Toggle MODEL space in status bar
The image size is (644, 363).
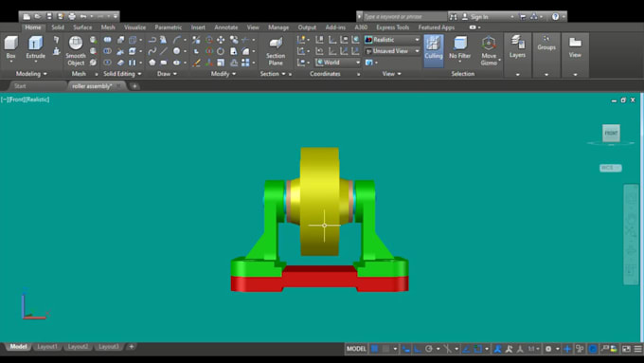click(x=356, y=349)
